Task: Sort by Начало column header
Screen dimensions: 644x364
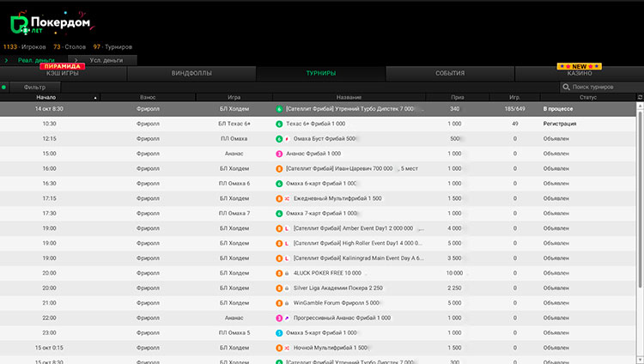Action: [x=46, y=97]
